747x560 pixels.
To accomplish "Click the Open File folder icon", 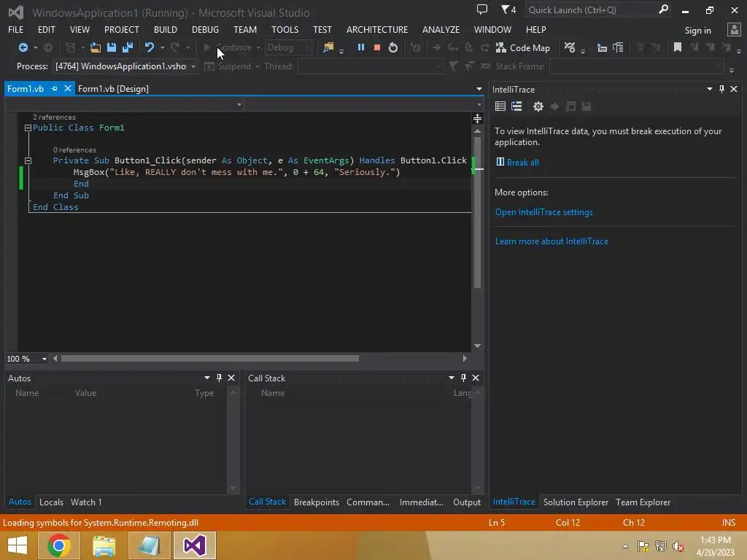I will [96, 47].
